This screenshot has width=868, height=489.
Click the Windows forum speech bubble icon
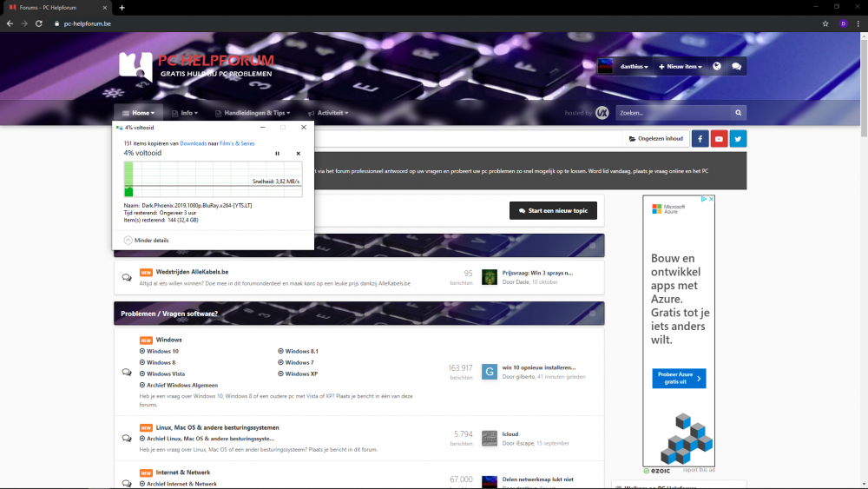pos(127,372)
